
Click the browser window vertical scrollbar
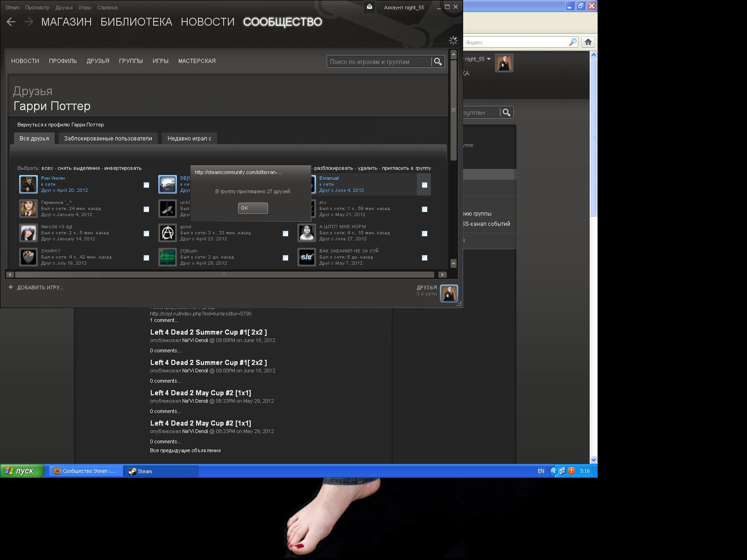tap(594, 138)
